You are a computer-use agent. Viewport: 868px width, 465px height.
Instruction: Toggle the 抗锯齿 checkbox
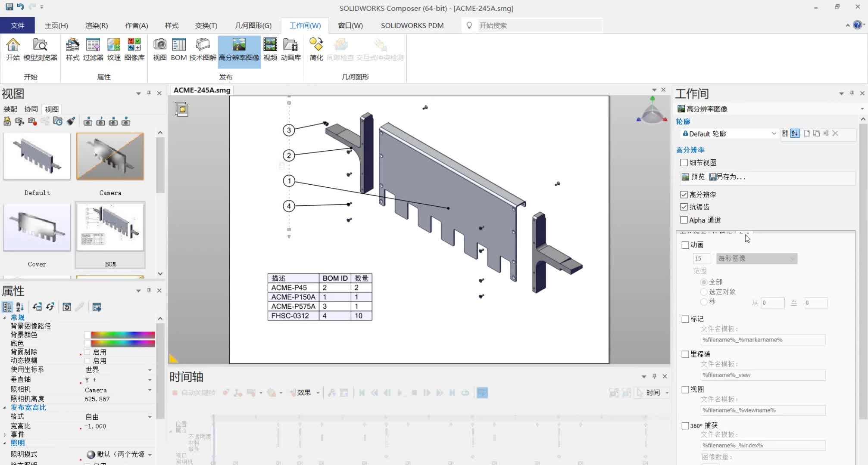684,207
